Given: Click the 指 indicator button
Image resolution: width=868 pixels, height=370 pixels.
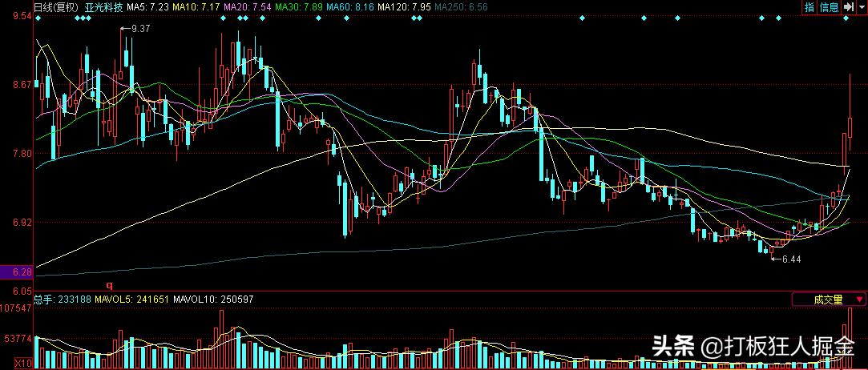Looking at the screenshot, I should [809, 7].
